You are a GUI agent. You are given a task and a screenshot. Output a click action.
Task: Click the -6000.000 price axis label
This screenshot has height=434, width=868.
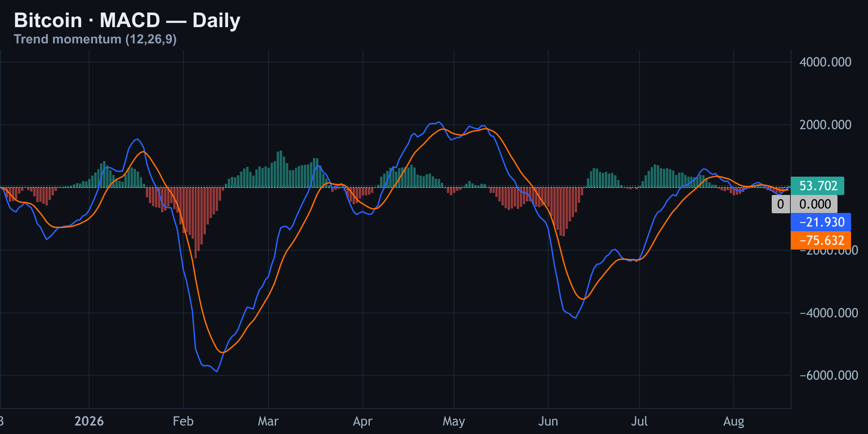[829, 375]
